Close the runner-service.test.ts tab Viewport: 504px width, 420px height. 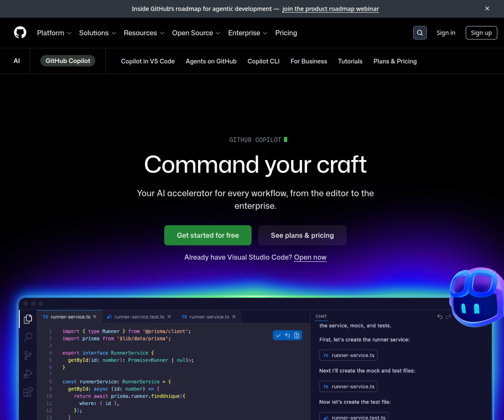[x=169, y=317]
